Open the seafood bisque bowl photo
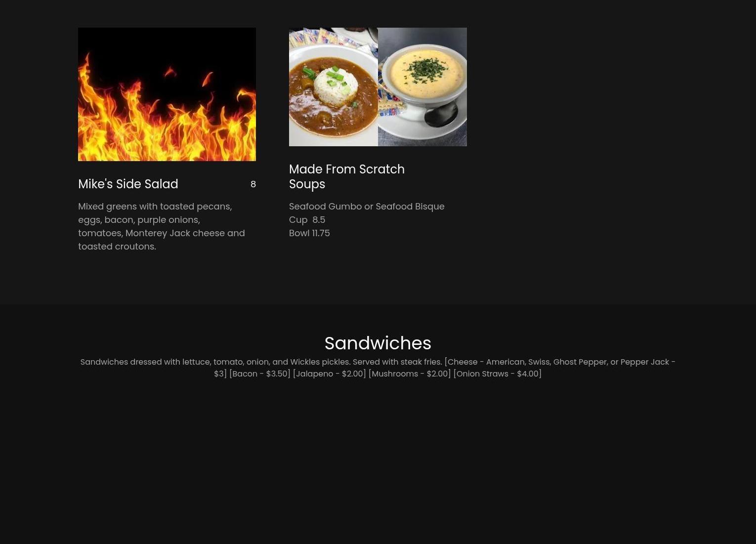This screenshot has width=756, height=544. (x=422, y=87)
